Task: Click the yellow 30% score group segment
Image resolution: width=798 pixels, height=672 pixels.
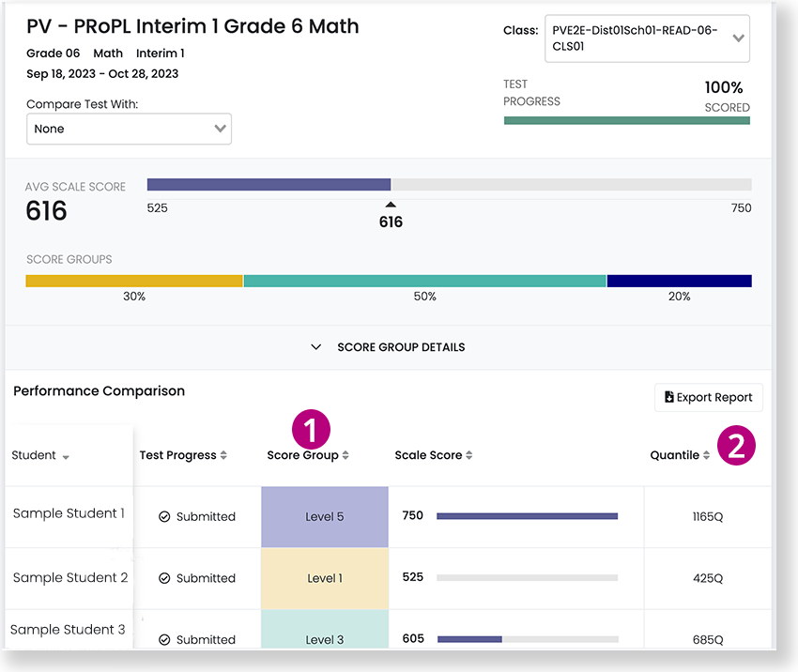Action: point(134,281)
